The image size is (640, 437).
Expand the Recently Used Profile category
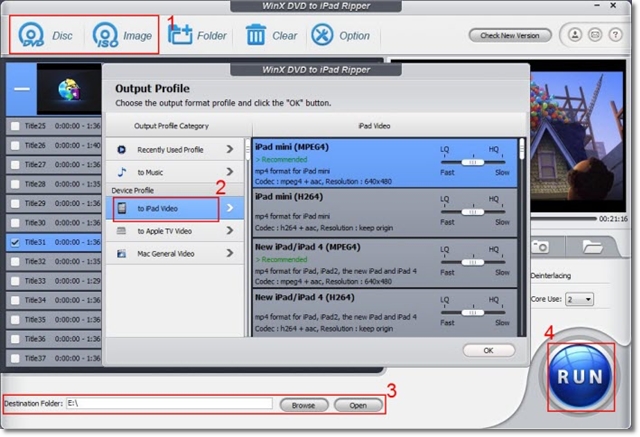click(175, 149)
